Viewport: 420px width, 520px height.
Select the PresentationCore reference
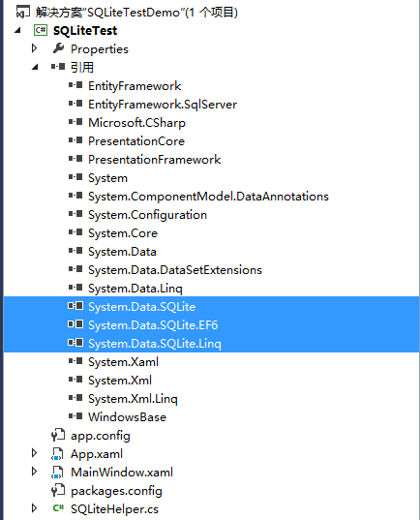tap(136, 141)
